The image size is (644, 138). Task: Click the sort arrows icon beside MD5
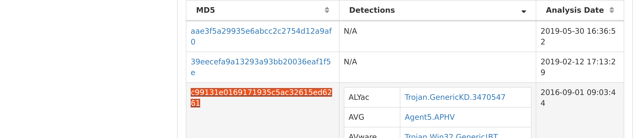point(327,10)
